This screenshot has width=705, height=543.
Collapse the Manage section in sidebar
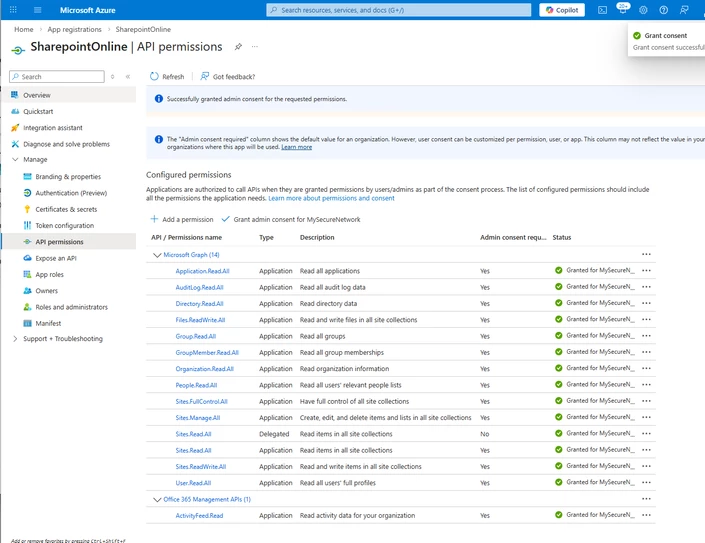[x=15, y=160]
